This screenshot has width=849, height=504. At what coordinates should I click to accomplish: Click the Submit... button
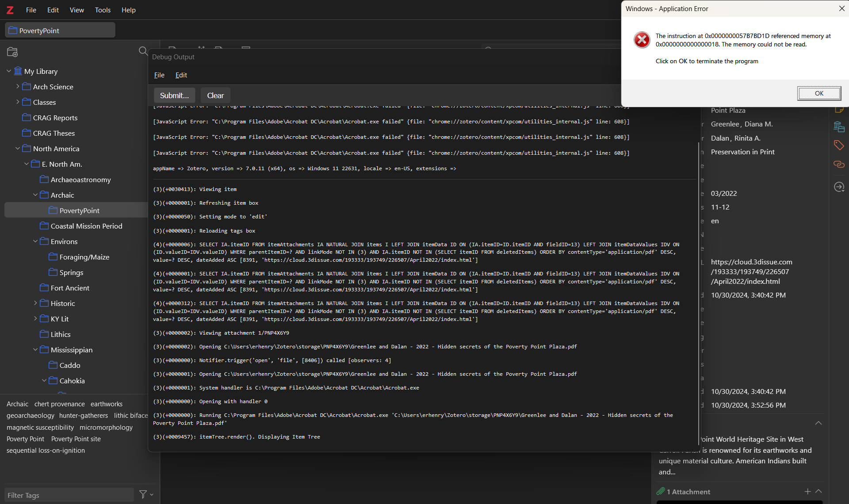pos(174,95)
